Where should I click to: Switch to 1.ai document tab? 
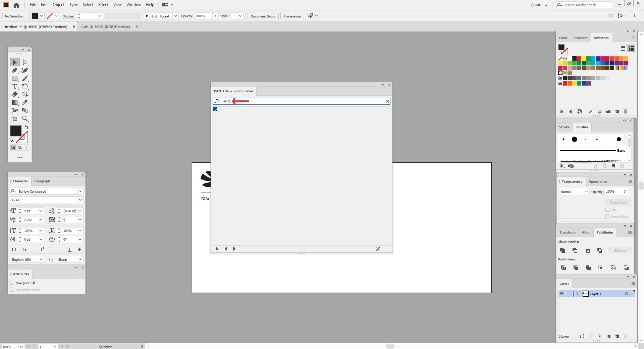tap(105, 27)
